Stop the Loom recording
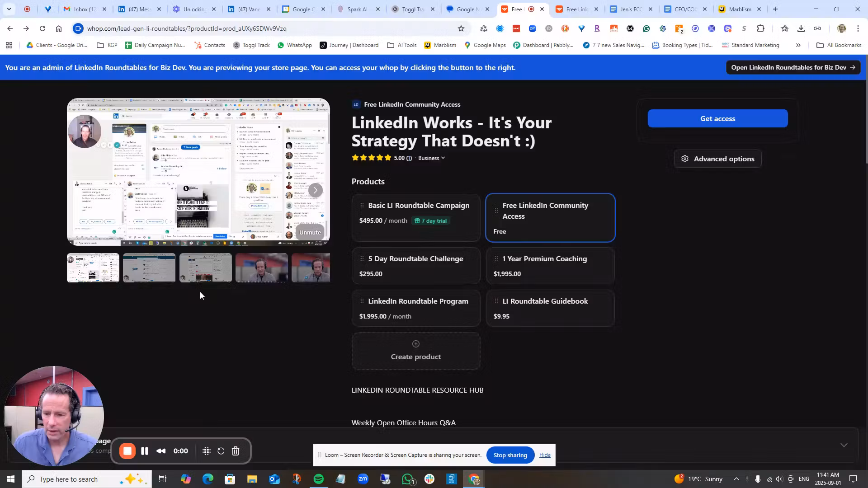 tap(127, 450)
